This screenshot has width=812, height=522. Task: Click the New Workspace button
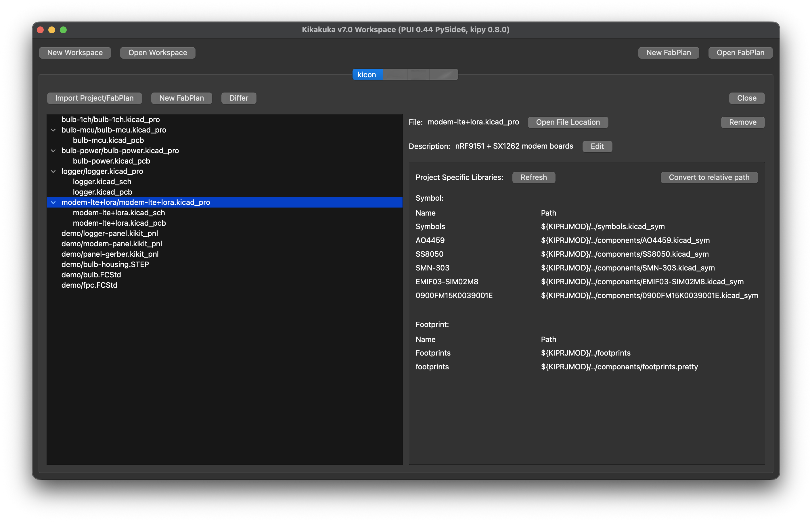[75, 53]
